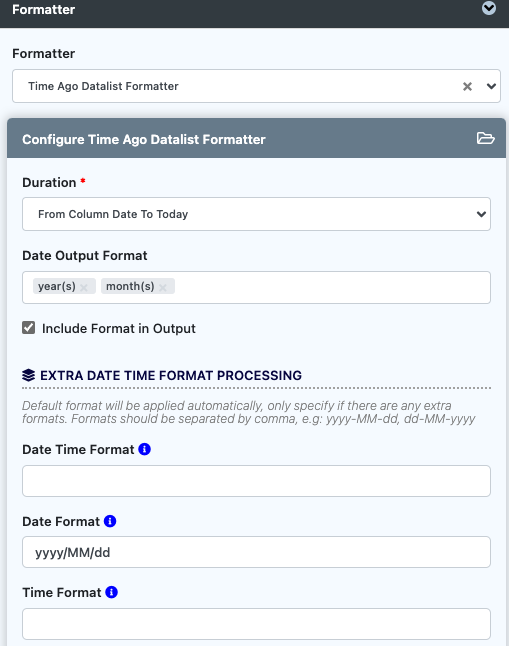The width and height of the screenshot is (509, 646).
Task: Toggle Include Format in Output checkbox
Action: coord(28,328)
